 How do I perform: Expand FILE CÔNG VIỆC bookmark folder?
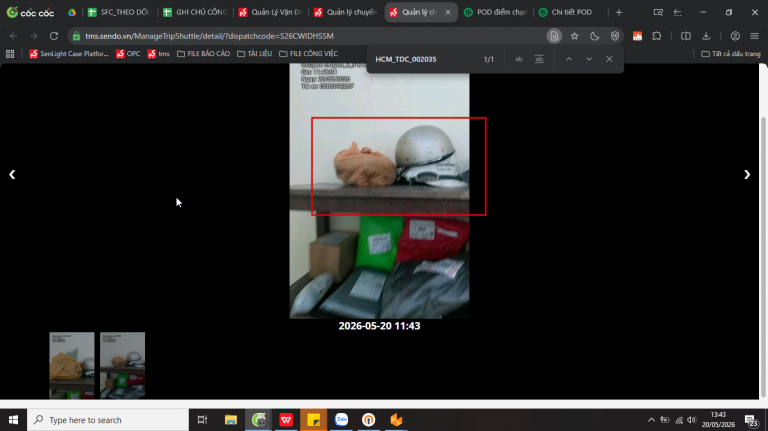(309, 54)
